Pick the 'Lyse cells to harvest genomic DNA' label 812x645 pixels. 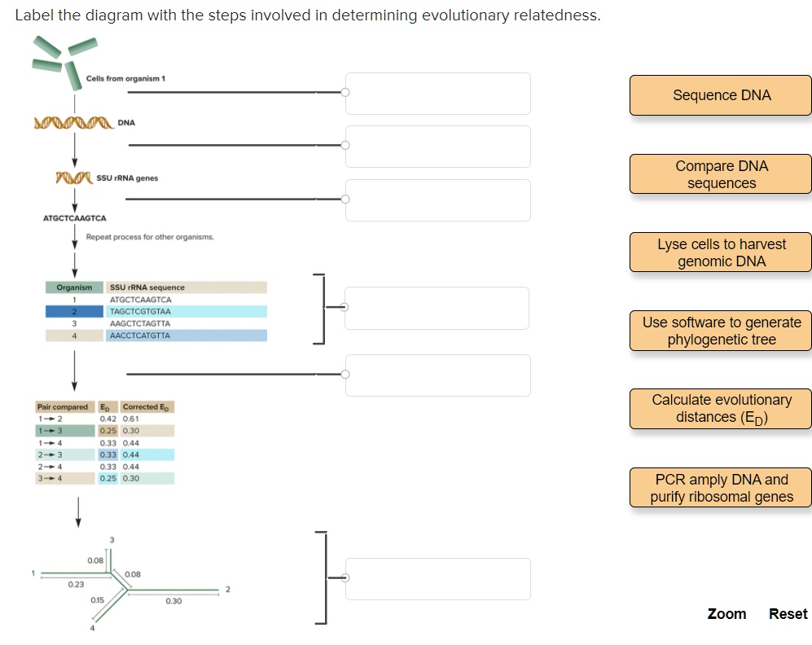(x=720, y=252)
